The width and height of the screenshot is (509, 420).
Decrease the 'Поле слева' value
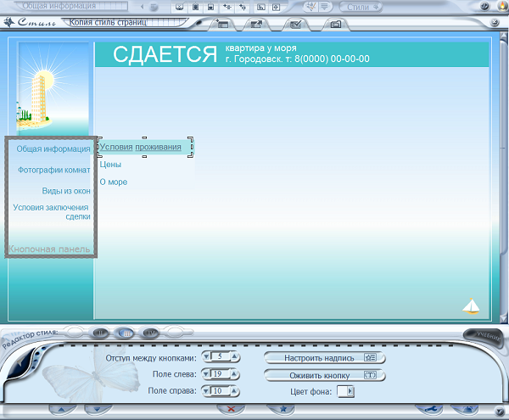[204, 373]
